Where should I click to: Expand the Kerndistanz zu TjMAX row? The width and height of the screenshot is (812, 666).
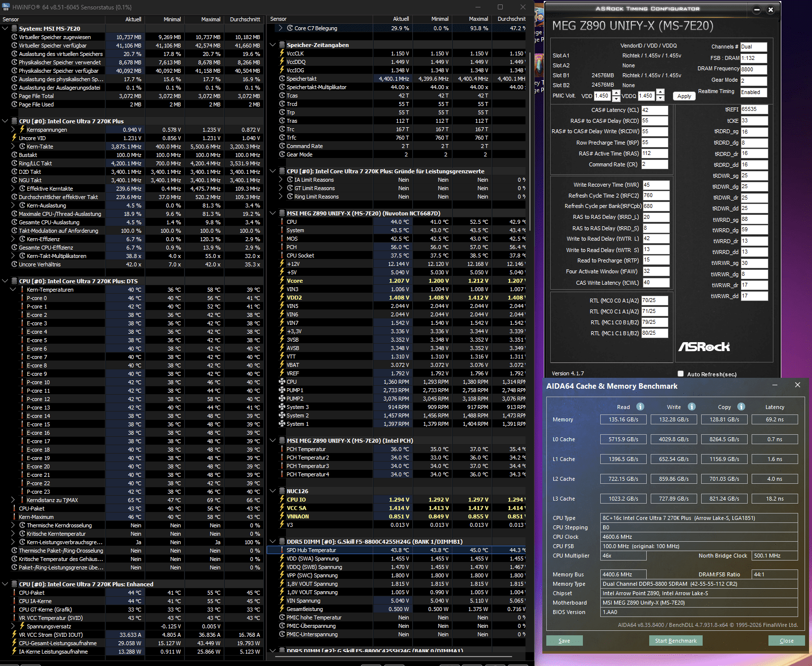[x=13, y=500]
